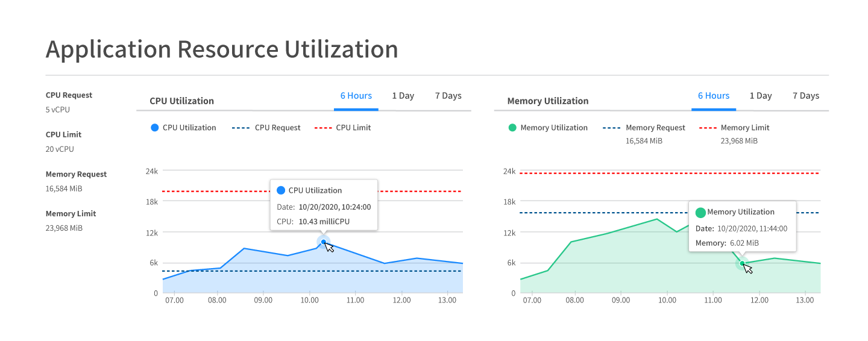Switch Memory Utilization chart to 7 Days

(x=805, y=96)
